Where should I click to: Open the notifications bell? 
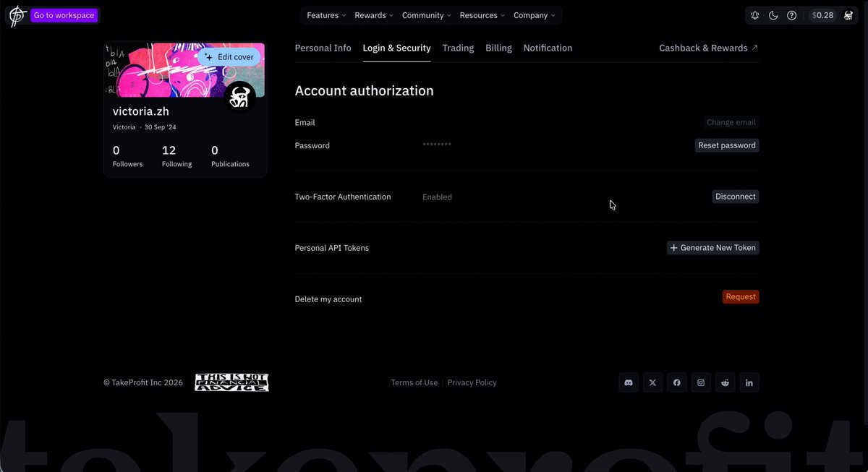(755, 15)
